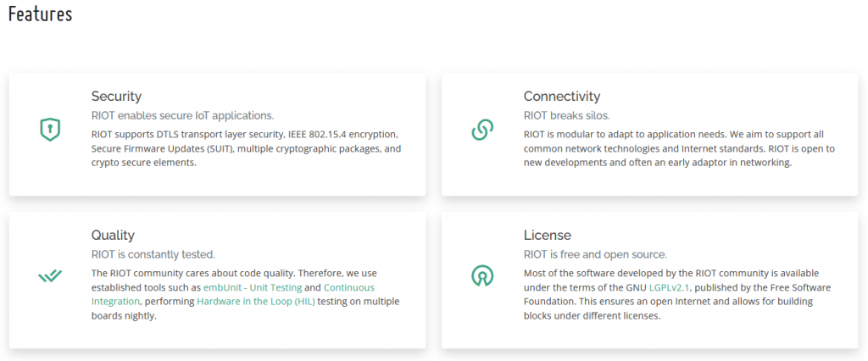This screenshot has height=361, width=868.
Task: Select text "RIOT is constantly tested."
Action: tap(153, 255)
